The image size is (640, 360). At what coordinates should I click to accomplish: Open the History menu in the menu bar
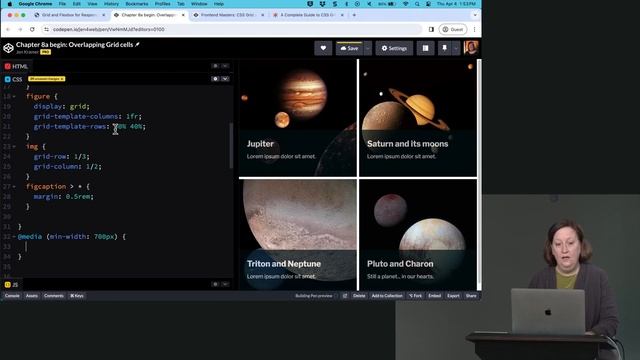(111, 4)
